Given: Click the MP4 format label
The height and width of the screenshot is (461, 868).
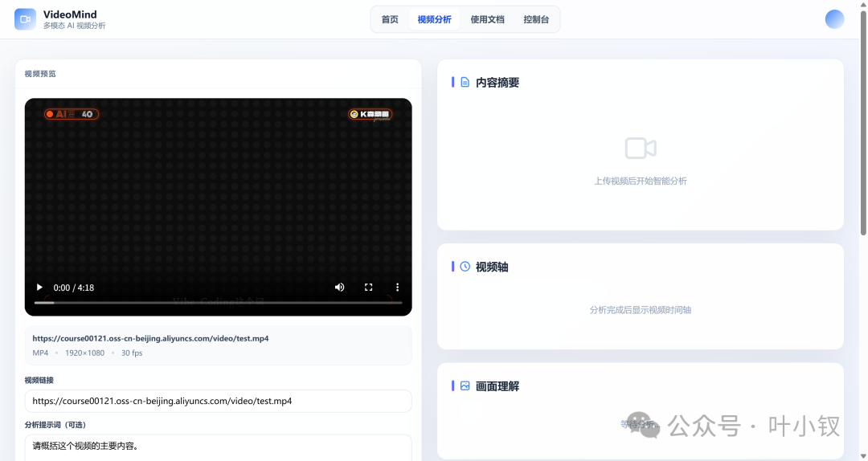Looking at the screenshot, I should pos(40,353).
